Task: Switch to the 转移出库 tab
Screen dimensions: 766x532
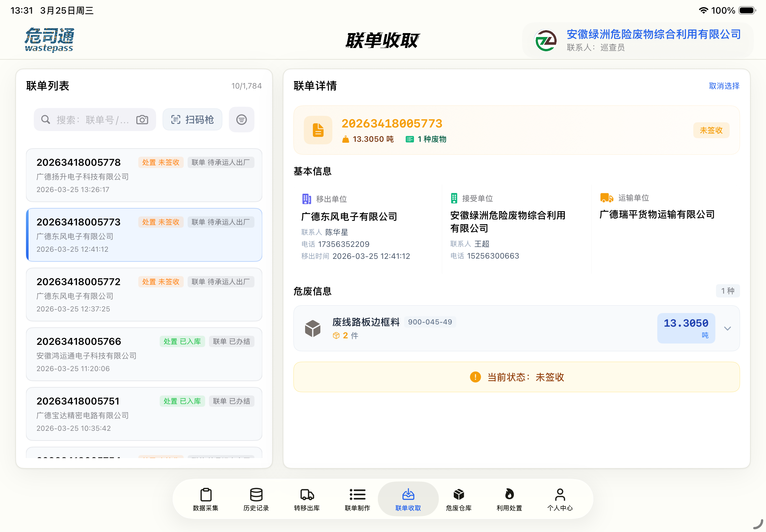Action: point(307,499)
